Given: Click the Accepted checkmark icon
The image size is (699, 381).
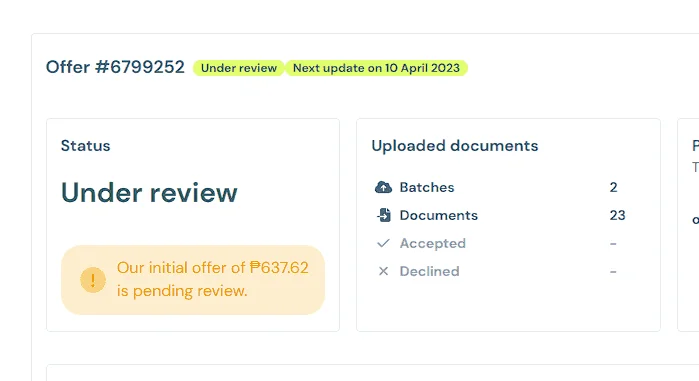Looking at the screenshot, I should coord(383,243).
